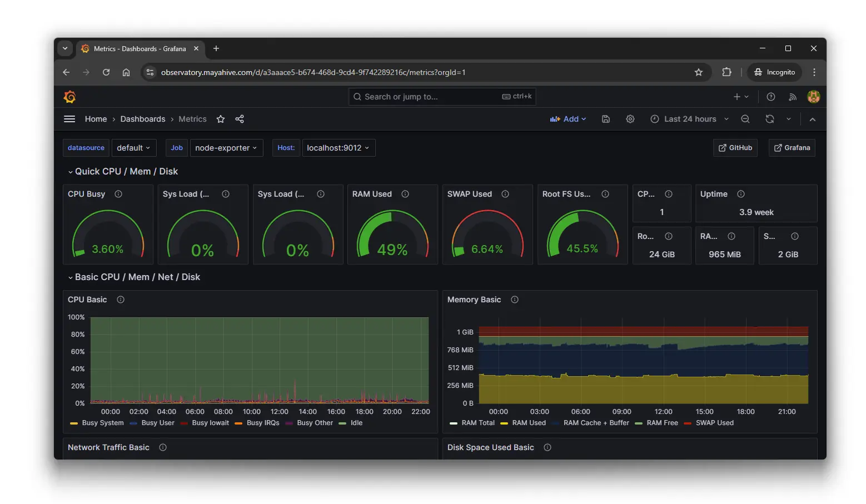Open the node-exporter Job dropdown
This screenshot has height=504, width=866.
(x=226, y=148)
